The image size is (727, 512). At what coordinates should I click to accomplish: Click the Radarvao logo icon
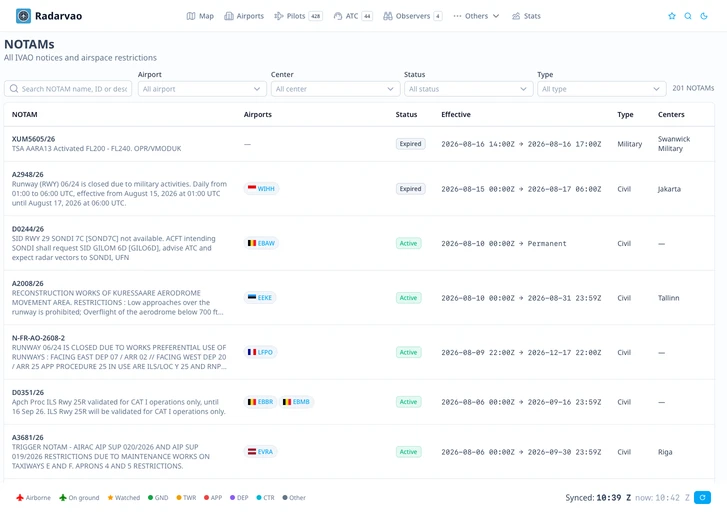(23, 16)
